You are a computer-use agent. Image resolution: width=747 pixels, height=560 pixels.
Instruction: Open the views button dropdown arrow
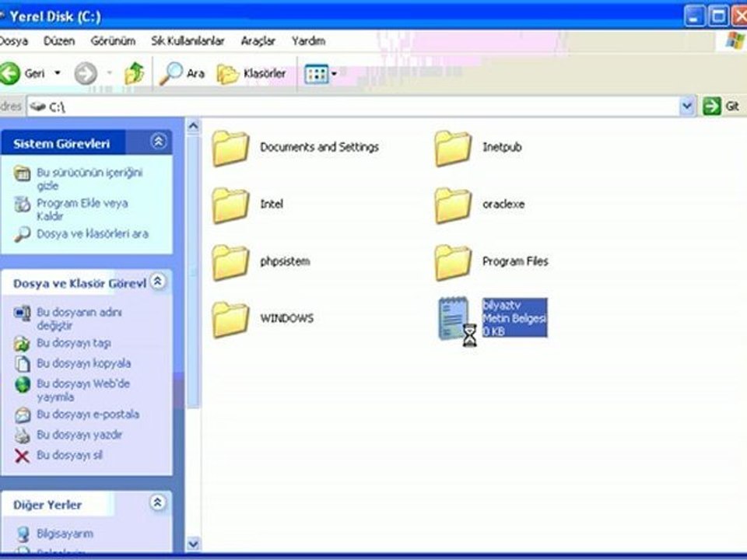coord(334,74)
